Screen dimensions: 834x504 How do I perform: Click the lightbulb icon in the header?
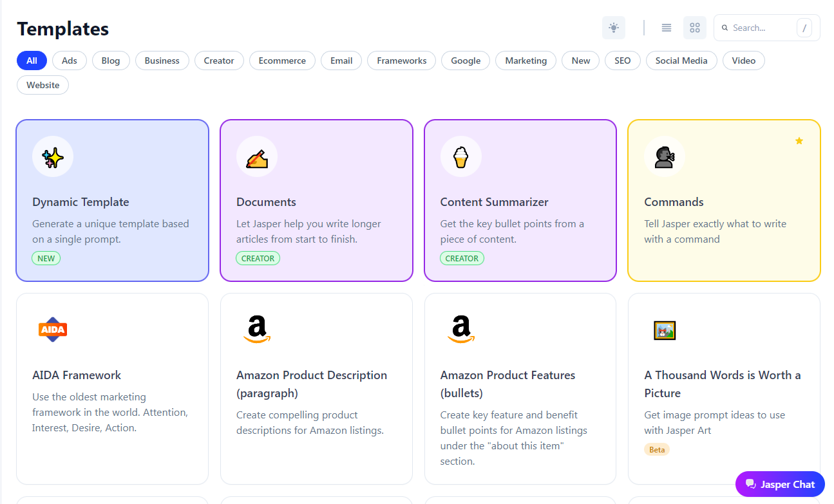614,28
